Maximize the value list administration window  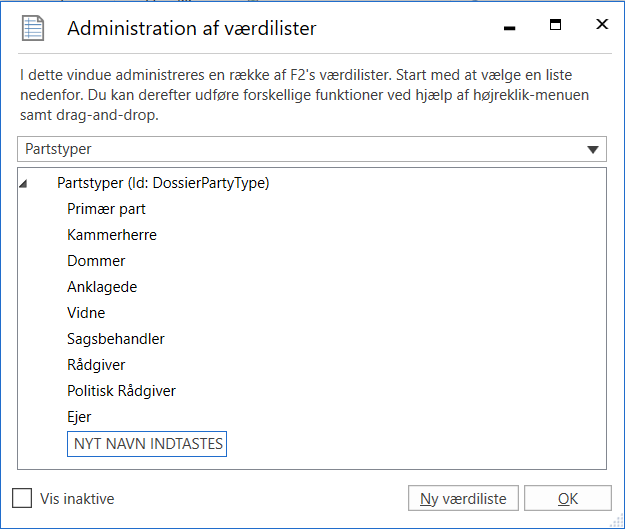click(556, 25)
